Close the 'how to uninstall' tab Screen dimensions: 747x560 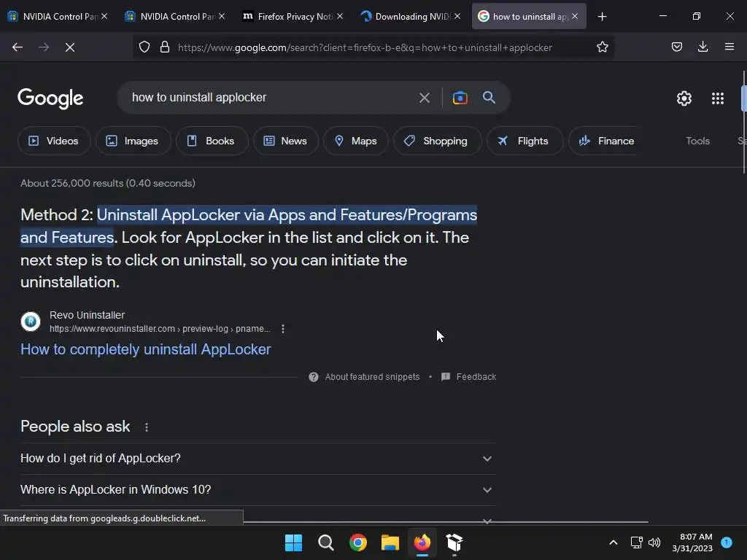pyautogui.click(x=575, y=17)
